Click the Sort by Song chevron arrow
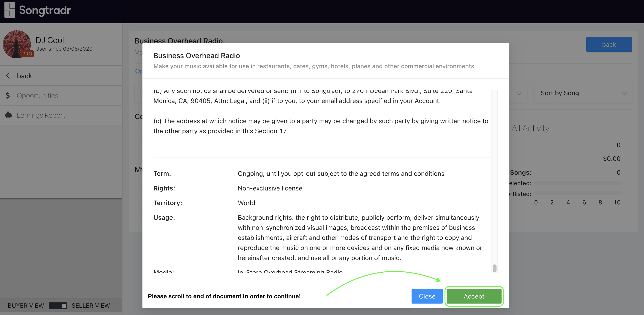 (x=624, y=94)
